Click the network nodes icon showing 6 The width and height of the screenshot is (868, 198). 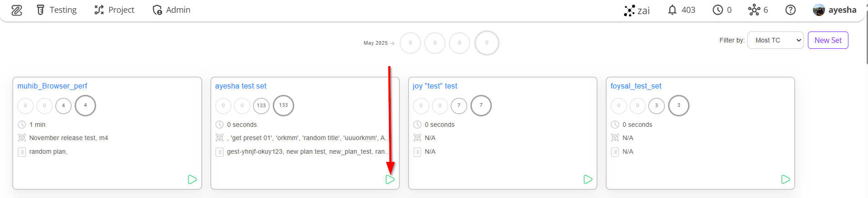758,10
